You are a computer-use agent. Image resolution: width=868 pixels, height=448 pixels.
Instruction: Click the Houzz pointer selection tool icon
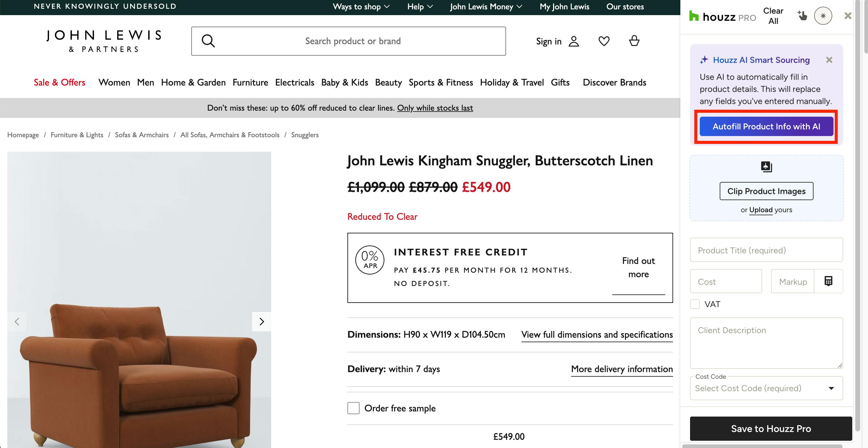[x=802, y=15]
